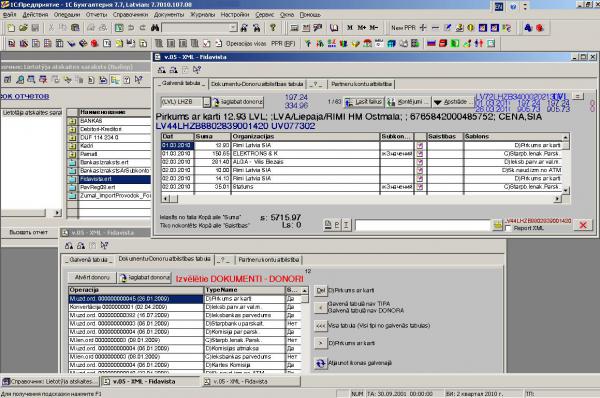600x398 pixels.
Task: Click the text input field beside P T buttons
Action: 422,225
